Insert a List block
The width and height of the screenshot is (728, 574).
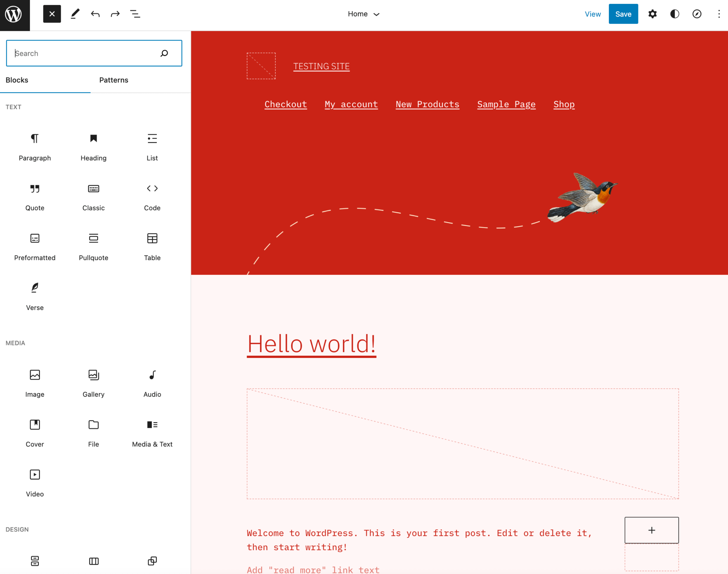click(152, 147)
